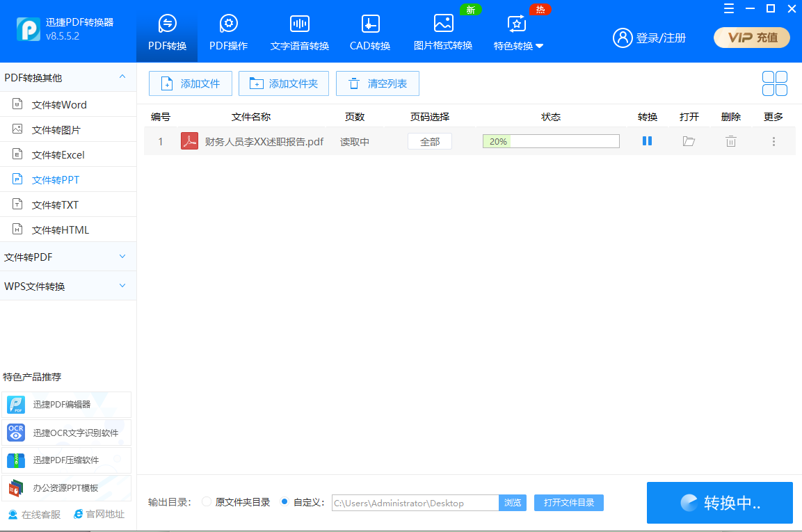Expand the WPS文件转换 section

(x=67, y=285)
